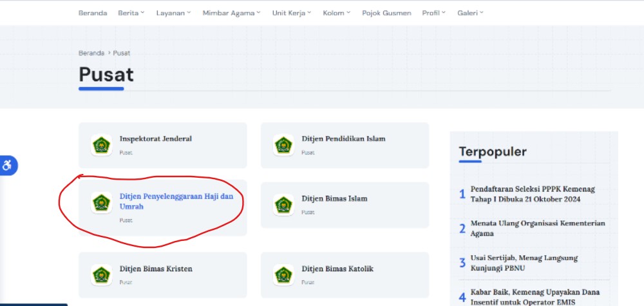
Task: Click Pusat label under Ditjen Bimas Katolik
Action: 308,282
